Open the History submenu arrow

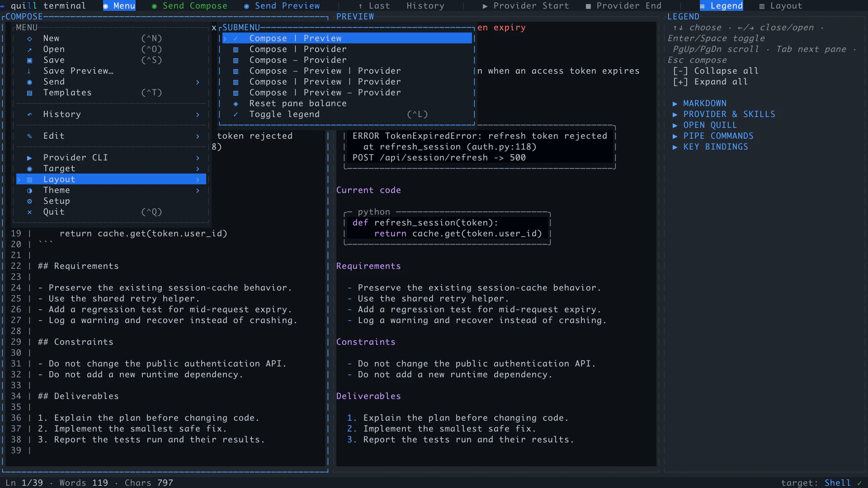[x=198, y=114]
